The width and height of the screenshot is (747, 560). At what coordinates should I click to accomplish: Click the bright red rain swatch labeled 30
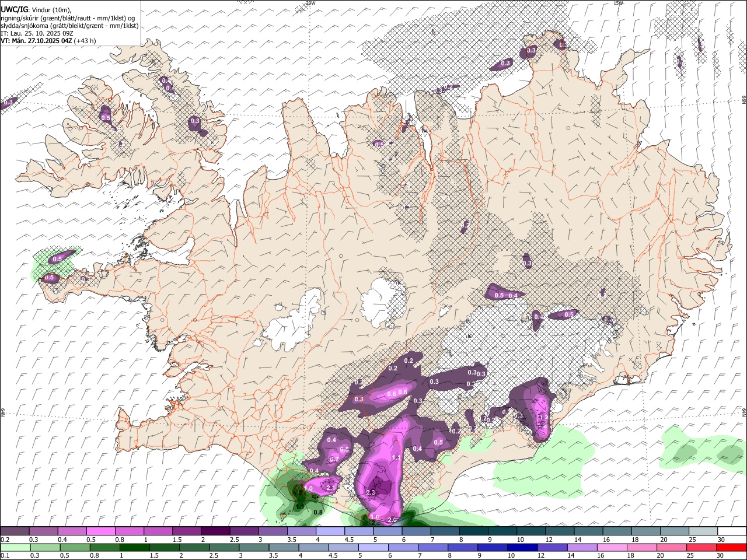click(x=731, y=547)
